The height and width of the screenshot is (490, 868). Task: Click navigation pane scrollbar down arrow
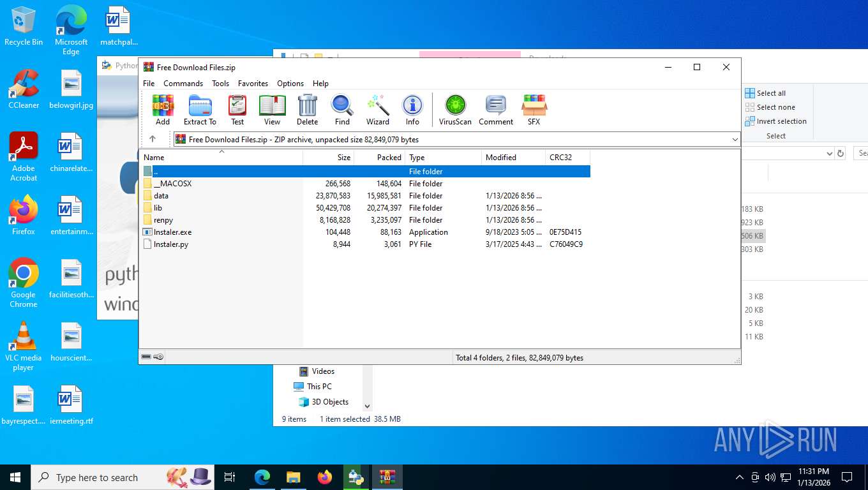(367, 406)
